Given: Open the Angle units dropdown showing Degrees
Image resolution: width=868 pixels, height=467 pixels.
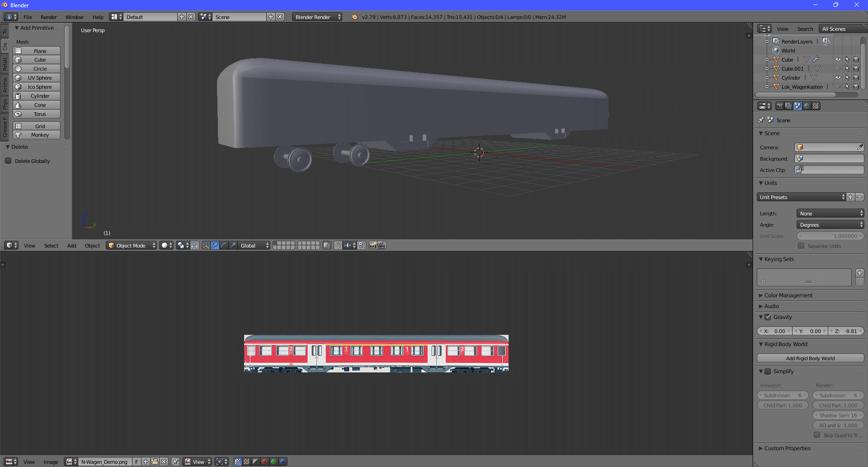Looking at the screenshot, I should pos(830,225).
